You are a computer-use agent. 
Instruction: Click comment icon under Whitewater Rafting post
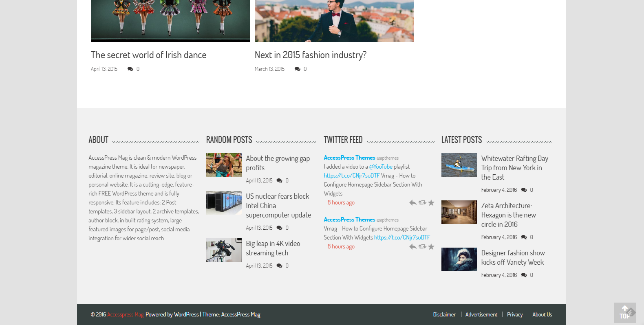tap(524, 190)
